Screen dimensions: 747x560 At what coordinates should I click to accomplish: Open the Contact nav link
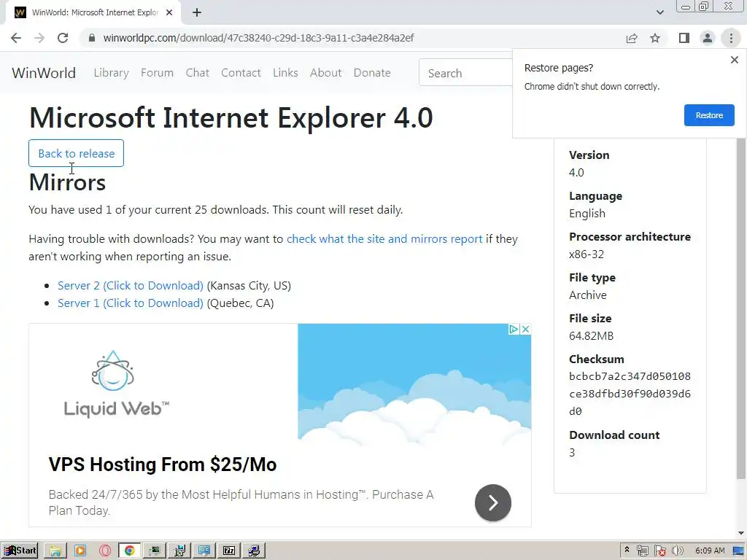coord(241,73)
